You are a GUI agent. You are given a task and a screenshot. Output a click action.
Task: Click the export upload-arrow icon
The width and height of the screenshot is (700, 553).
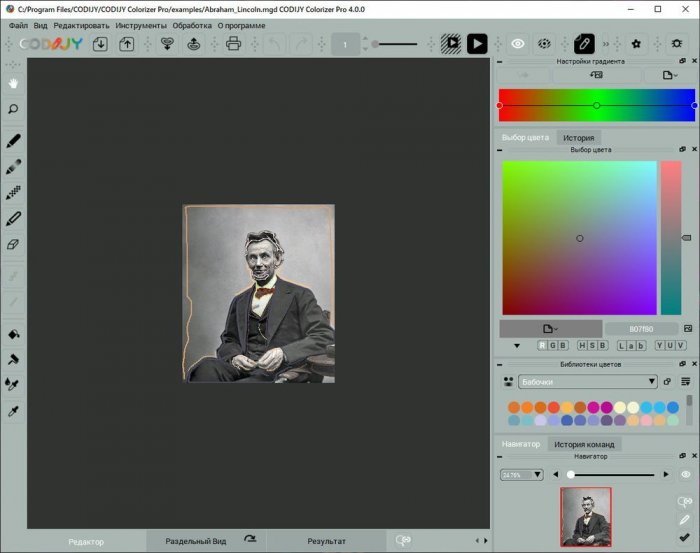pos(127,44)
